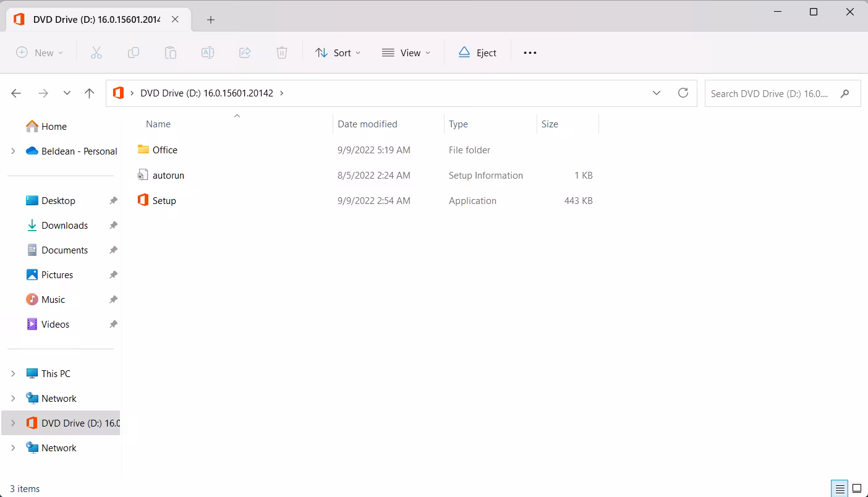Click the Setup Information type cell

coord(485,175)
